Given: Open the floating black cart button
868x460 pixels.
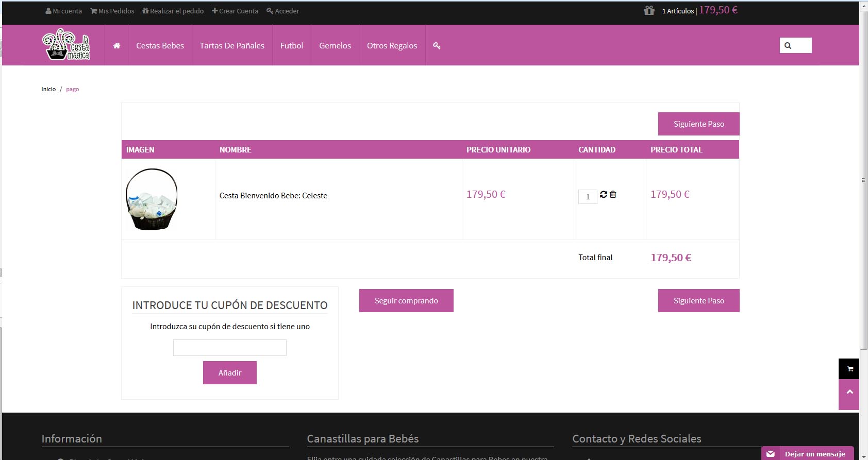Looking at the screenshot, I should coord(849,369).
